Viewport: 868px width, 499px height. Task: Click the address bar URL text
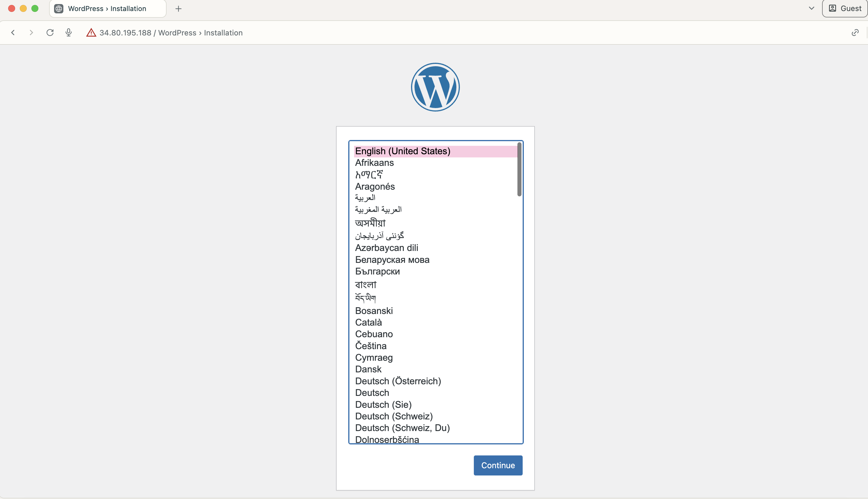pyautogui.click(x=171, y=33)
